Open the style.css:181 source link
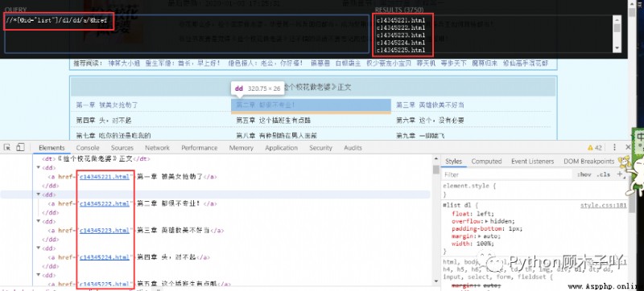Image resolution: width=644 pixels, height=291 pixels. tap(603, 205)
